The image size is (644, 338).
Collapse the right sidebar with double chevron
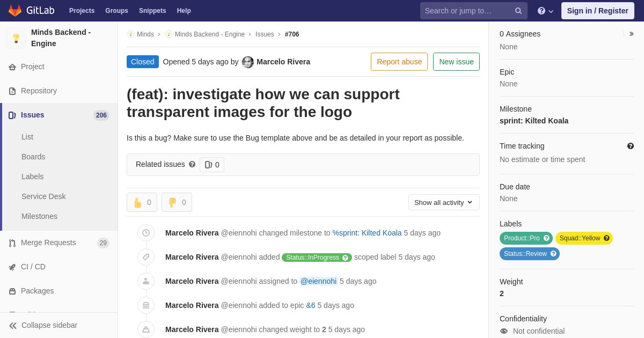631,34
